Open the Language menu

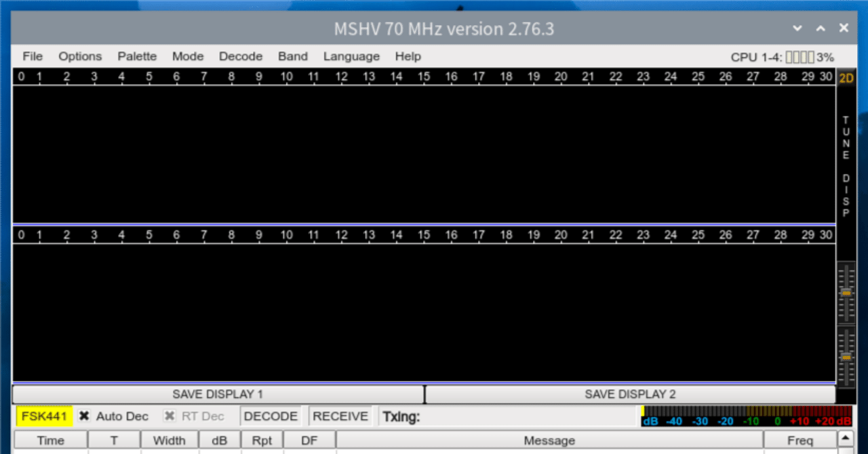coord(351,56)
